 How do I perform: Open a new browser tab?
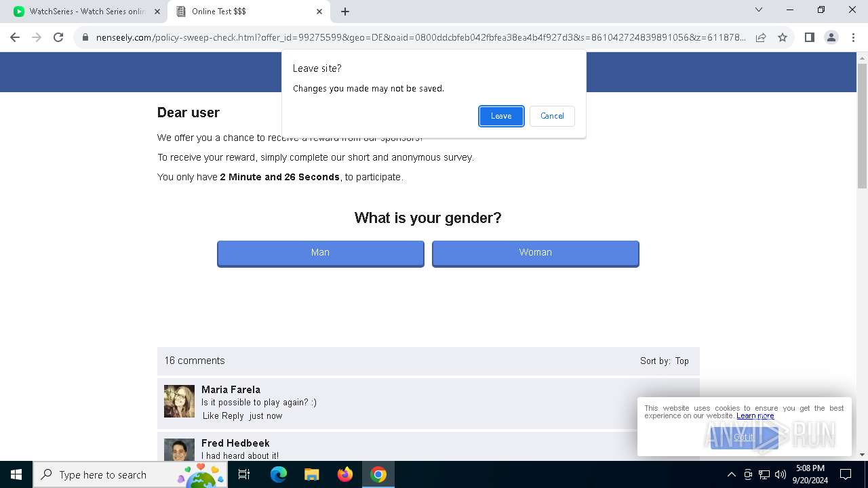point(345,12)
